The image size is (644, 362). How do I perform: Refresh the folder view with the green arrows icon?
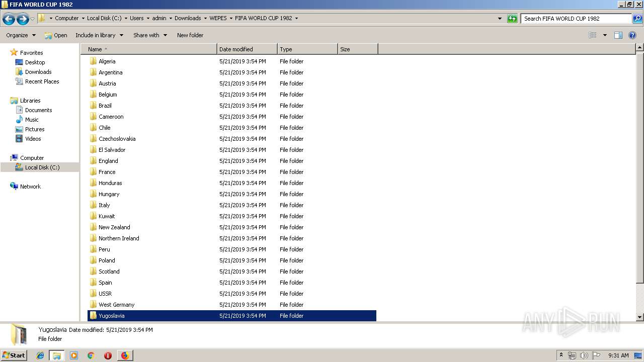[512, 19]
